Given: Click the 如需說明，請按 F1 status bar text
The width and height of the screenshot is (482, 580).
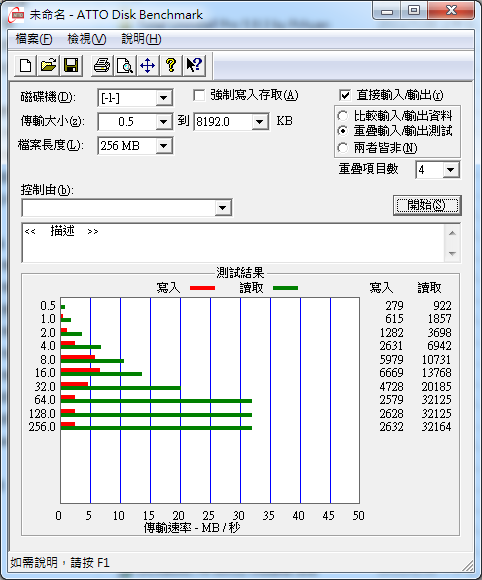Looking at the screenshot, I should pyautogui.click(x=60, y=563).
